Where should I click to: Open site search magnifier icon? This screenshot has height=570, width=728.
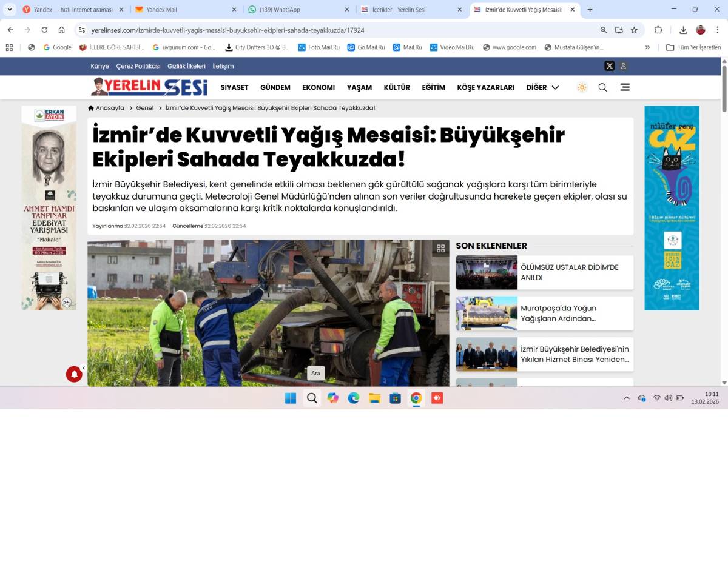click(602, 87)
